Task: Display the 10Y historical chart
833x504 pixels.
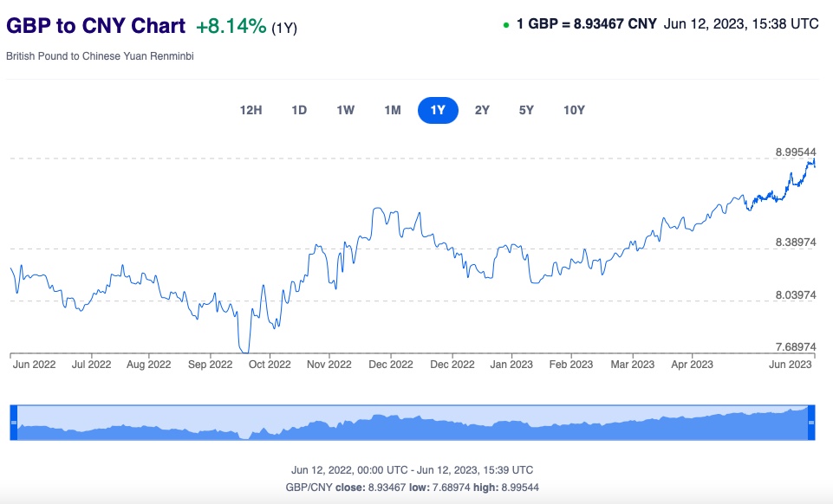Action: [x=574, y=110]
